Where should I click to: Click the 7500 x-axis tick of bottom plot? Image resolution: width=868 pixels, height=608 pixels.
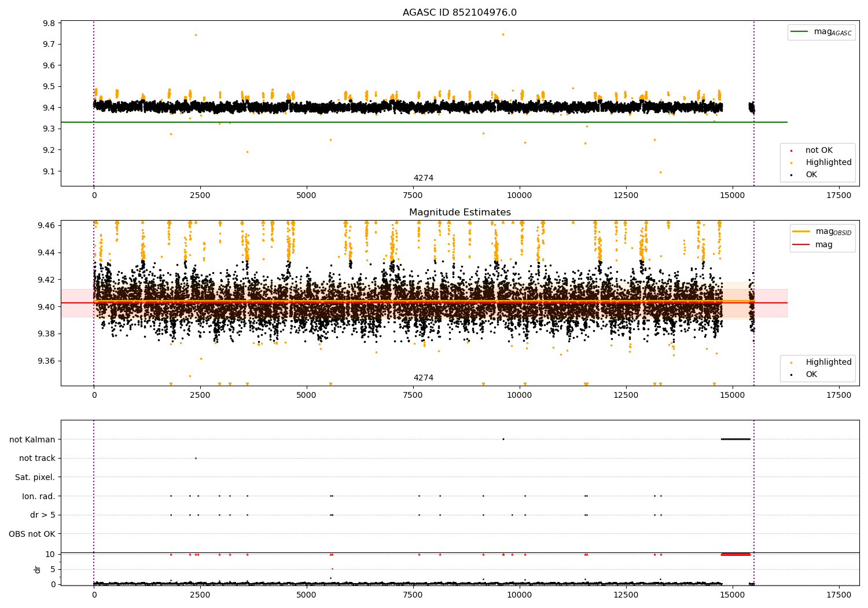(413, 595)
